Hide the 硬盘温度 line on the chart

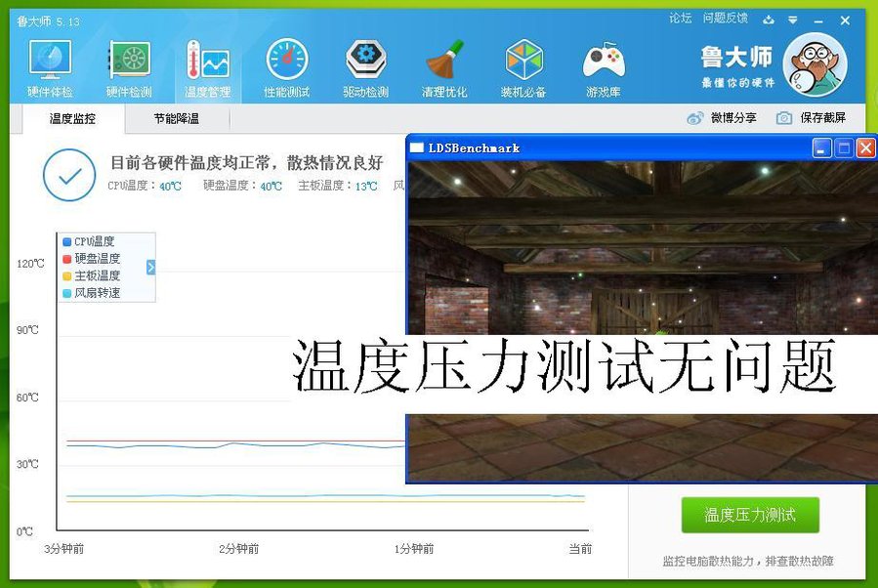(89, 259)
